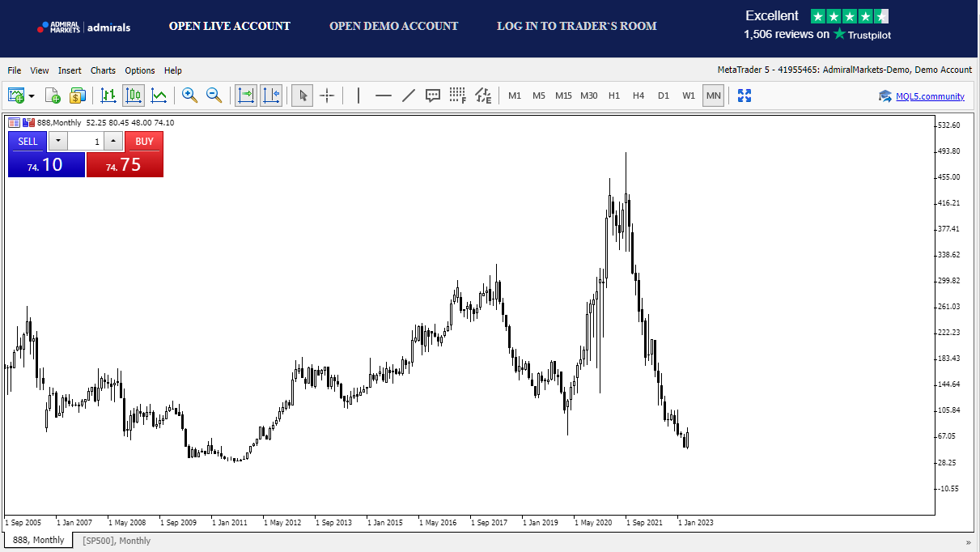This screenshot has width=980, height=552.
Task: Click the SELL button at 74.10
Action: click(x=46, y=164)
